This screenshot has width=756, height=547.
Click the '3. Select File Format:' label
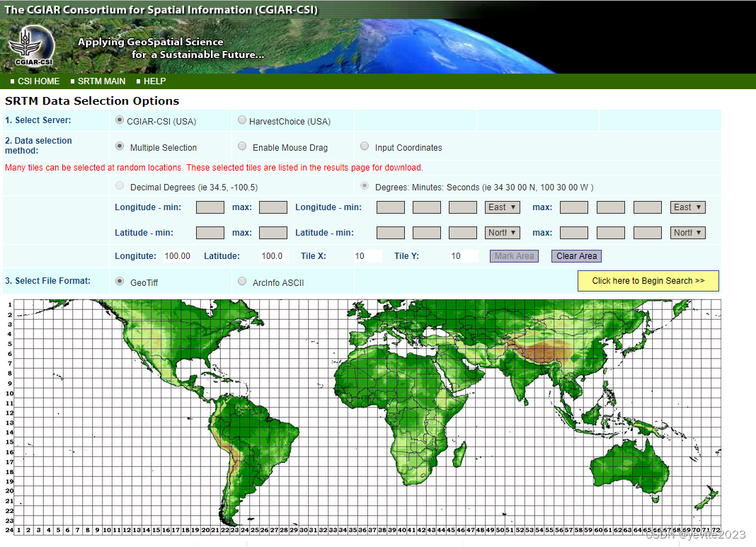coord(47,280)
